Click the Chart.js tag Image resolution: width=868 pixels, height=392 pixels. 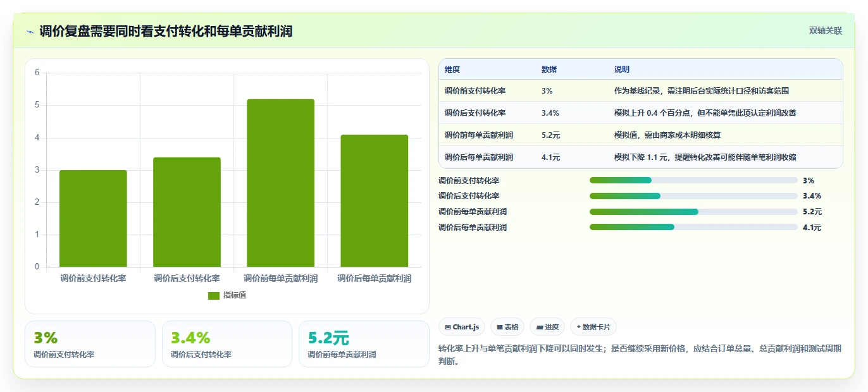(x=462, y=327)
